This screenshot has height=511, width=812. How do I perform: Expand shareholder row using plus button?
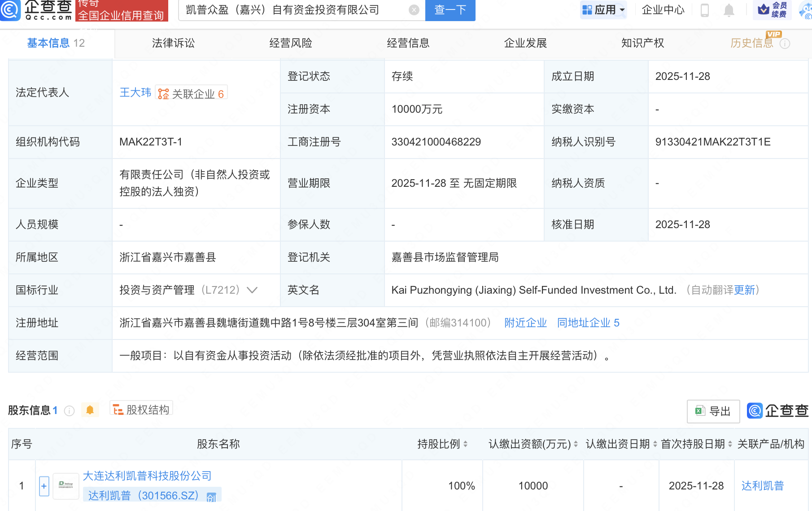point(44,485)
